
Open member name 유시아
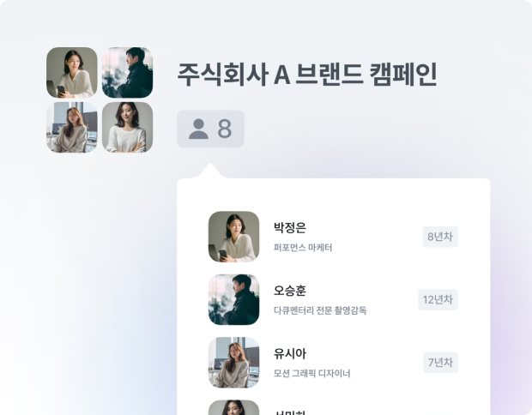point(290,353)
